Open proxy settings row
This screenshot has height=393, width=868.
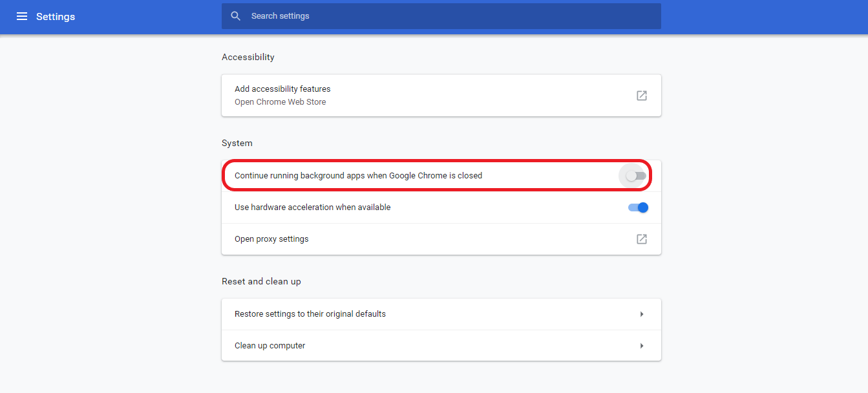tap(441, 239)
